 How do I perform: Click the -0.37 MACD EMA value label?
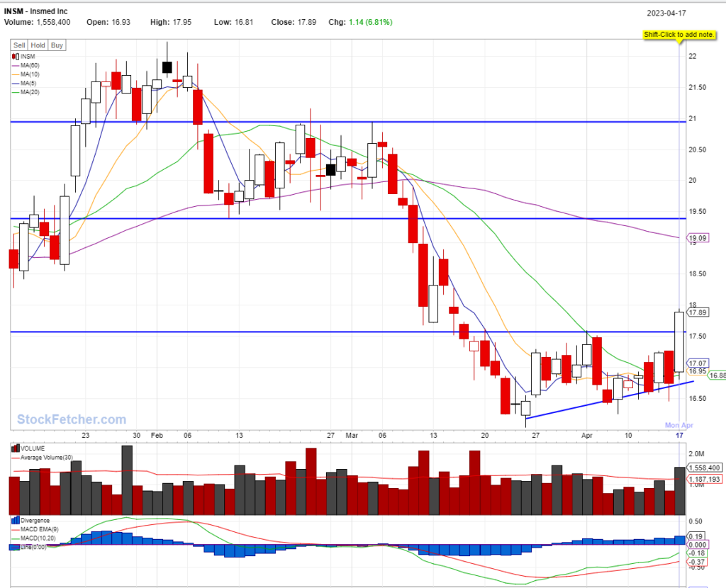(696, 562)
